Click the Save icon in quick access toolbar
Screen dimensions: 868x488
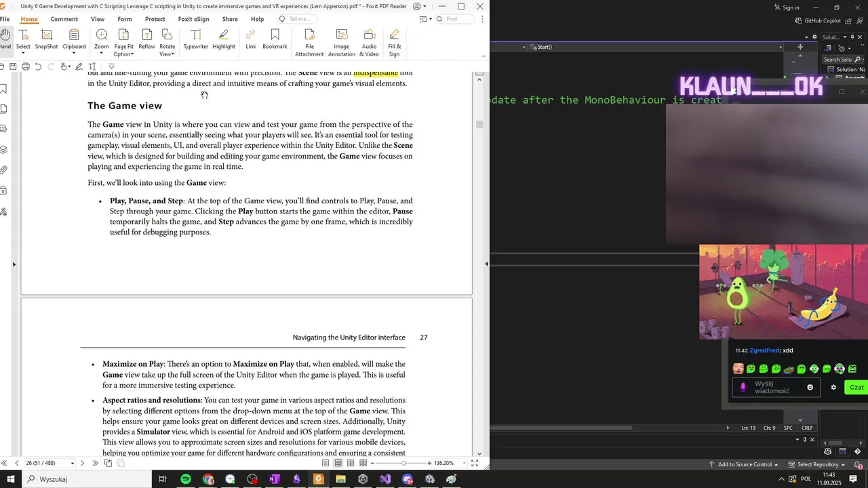(13, 66)
